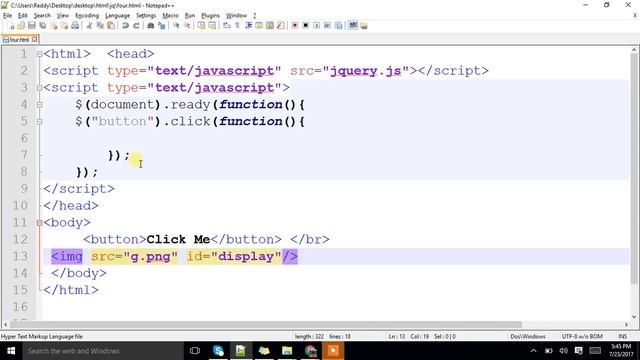
Task: Open the View menu
Action: pos(62,16)
